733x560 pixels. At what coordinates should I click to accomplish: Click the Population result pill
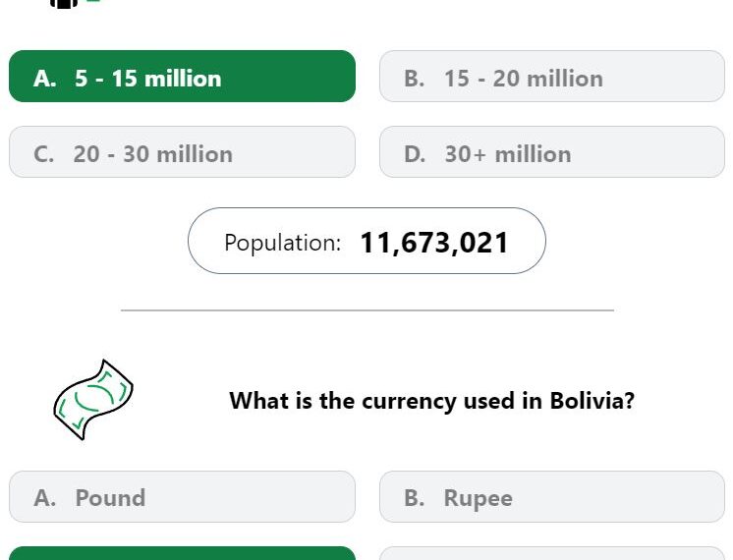366,241
